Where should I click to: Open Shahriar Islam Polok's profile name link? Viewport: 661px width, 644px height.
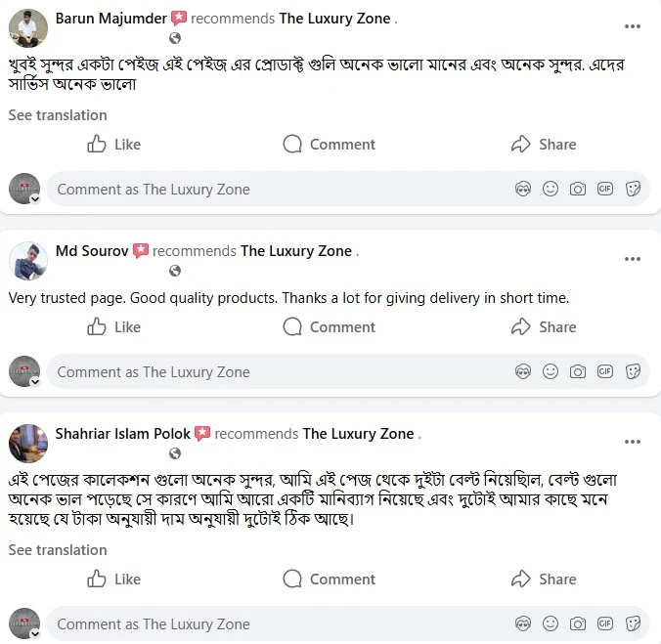(123, 434)
